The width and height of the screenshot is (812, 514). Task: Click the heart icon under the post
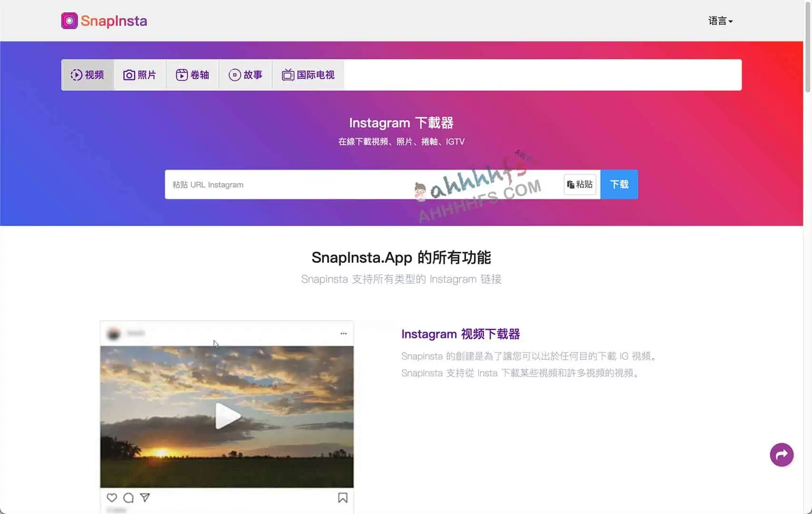pos(112,497)
